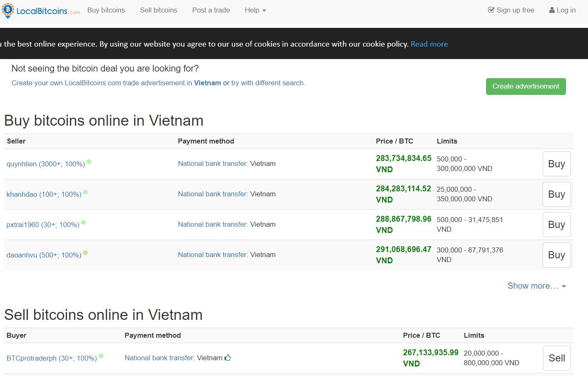The width and height of the screenshot is (588, 376).
Task: Select the price 267,133,935.99 VND
Action: coord(431,358)
